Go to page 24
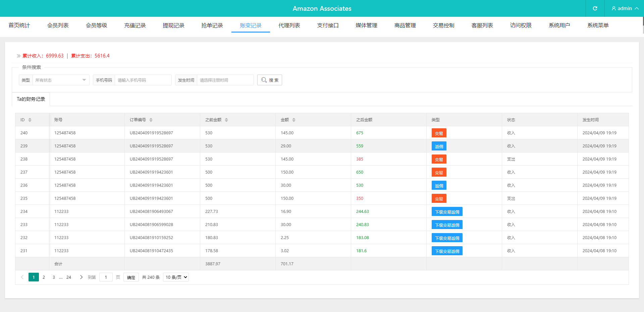The width and height of the screenshot is (644, 312). pyautogui.click(x=69, y=277)
